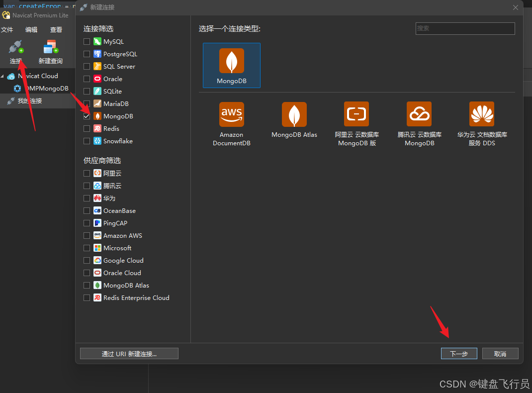Viewport: 532px width, 393px height.
Task: Click the 搜索 input field
Action: pyautogui.click(x=465, y=28)
